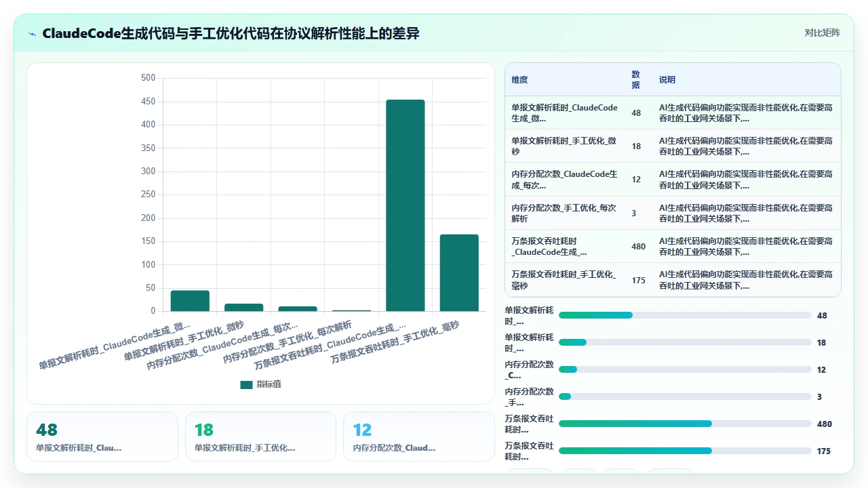Click the 单报文解析耗时_手工优化_微秒 chart bar
868x488 pixels.
coord(243,308)
